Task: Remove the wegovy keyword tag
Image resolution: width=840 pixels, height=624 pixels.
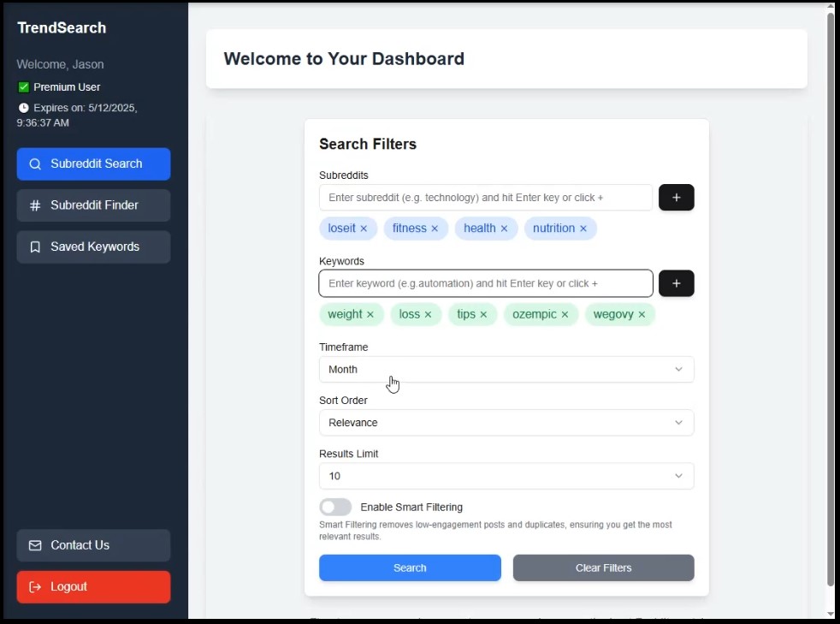Action: click(x=642, y=315)
